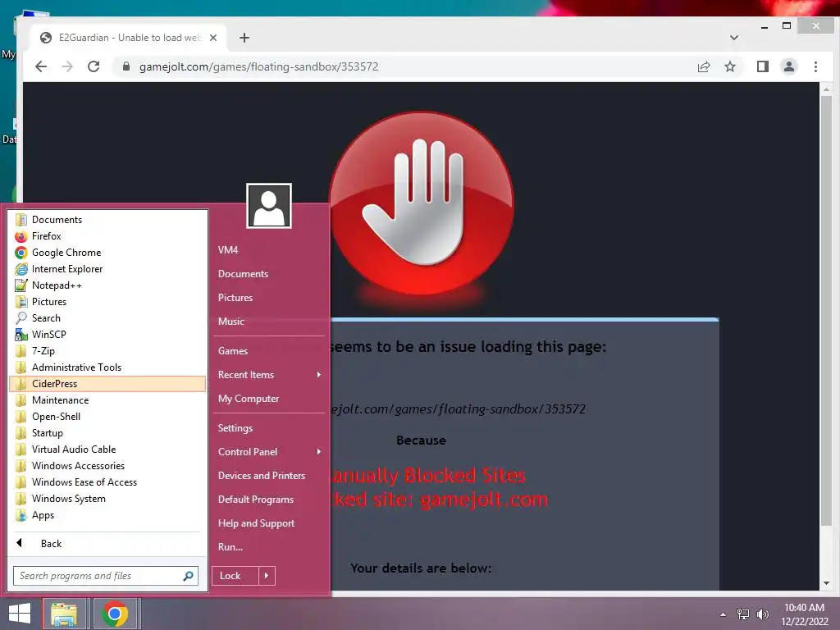Expand the Windows Ease of Access folder
840x630 pixels.
coord(107,482)
